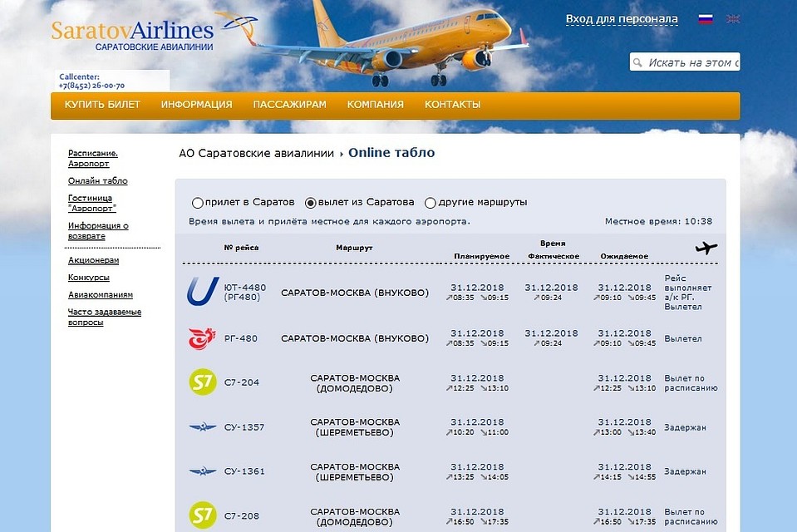The image size is (797, 532).
Task: Open 'Онлайн табло' sidebar link
Action: [x=97, y=181]
